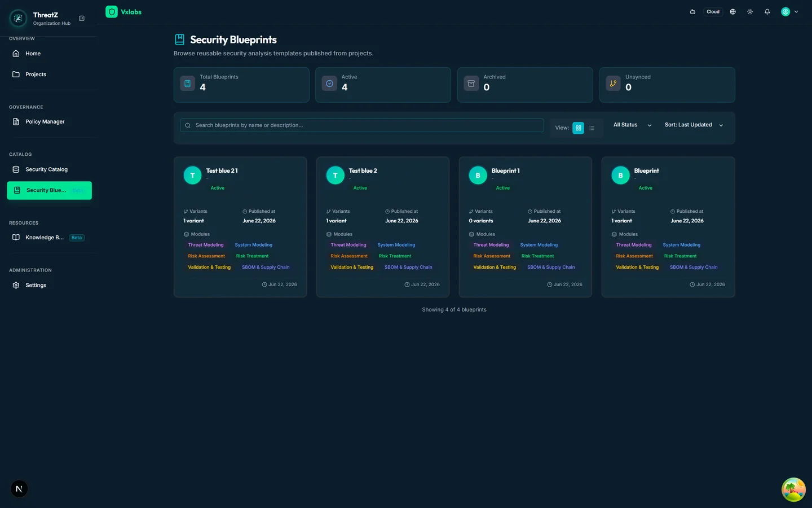Click SBOM & Supply Chain tag on Blueprint
This screenshot has width=812, height=508.
coord(694,268)
